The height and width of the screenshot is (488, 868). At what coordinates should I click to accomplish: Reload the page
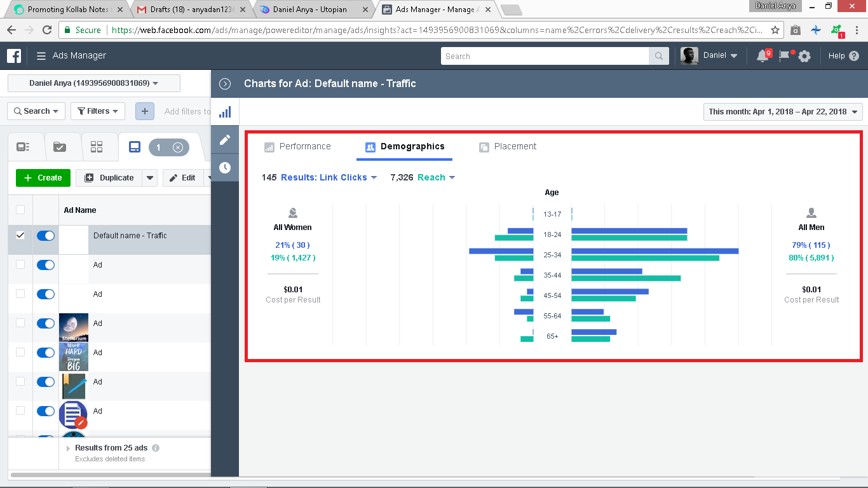(47, 30)
